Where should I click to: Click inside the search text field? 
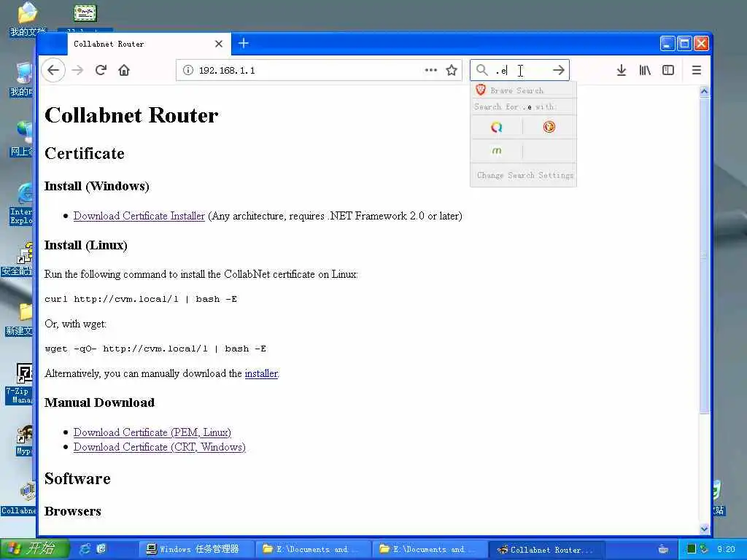point(520,71)
